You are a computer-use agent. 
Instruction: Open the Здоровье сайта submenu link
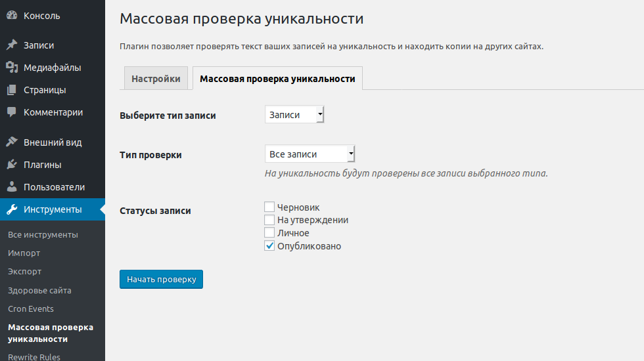pos(39,290)
